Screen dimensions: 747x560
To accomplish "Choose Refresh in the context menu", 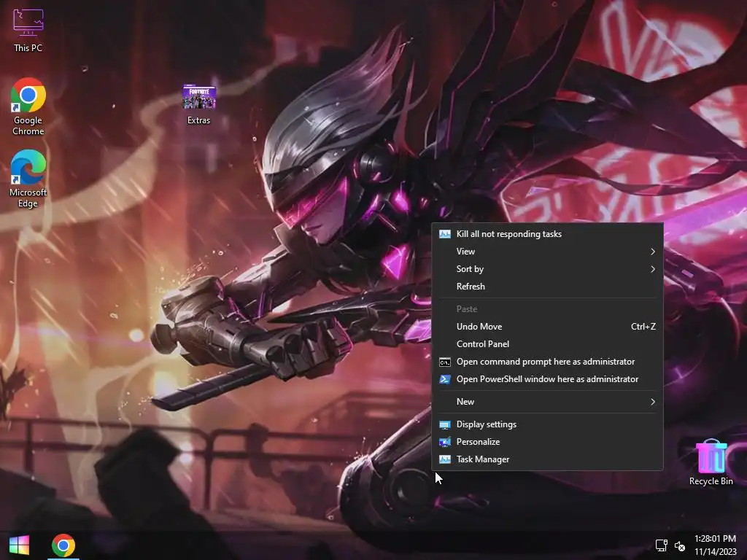I will click(x=547, y=286).
